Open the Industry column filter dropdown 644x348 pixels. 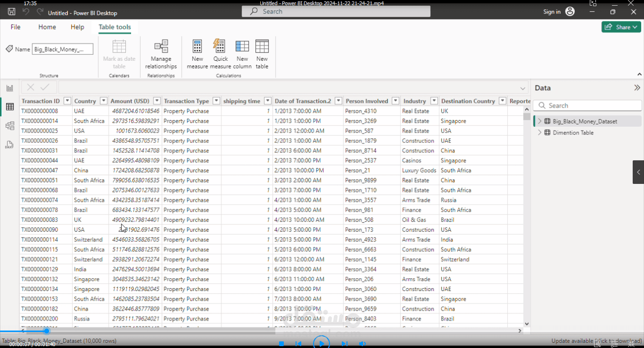[434, 101]
